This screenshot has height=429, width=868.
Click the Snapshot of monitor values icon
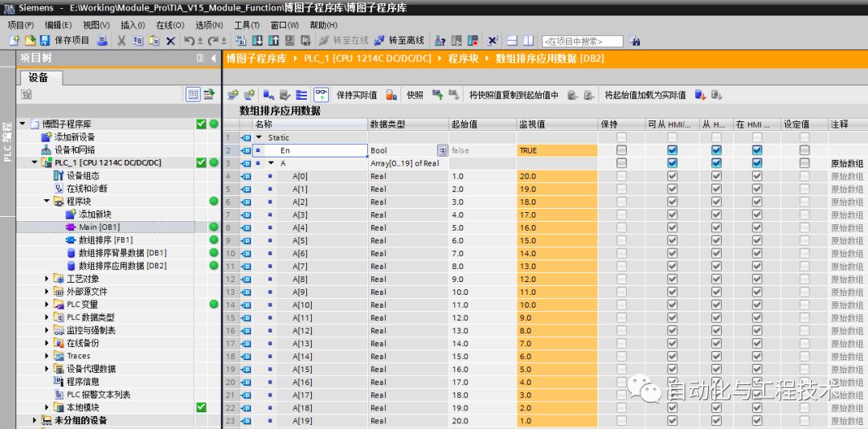coord(438,96)
